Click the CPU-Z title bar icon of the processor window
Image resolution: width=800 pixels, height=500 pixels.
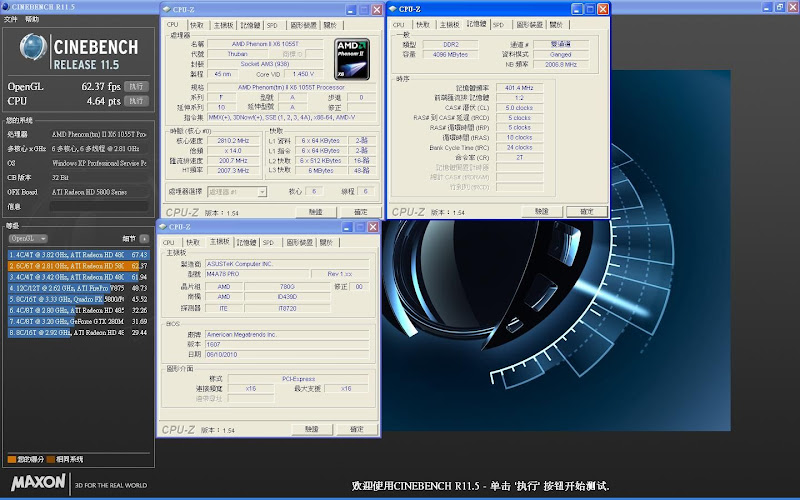point(167,10)
